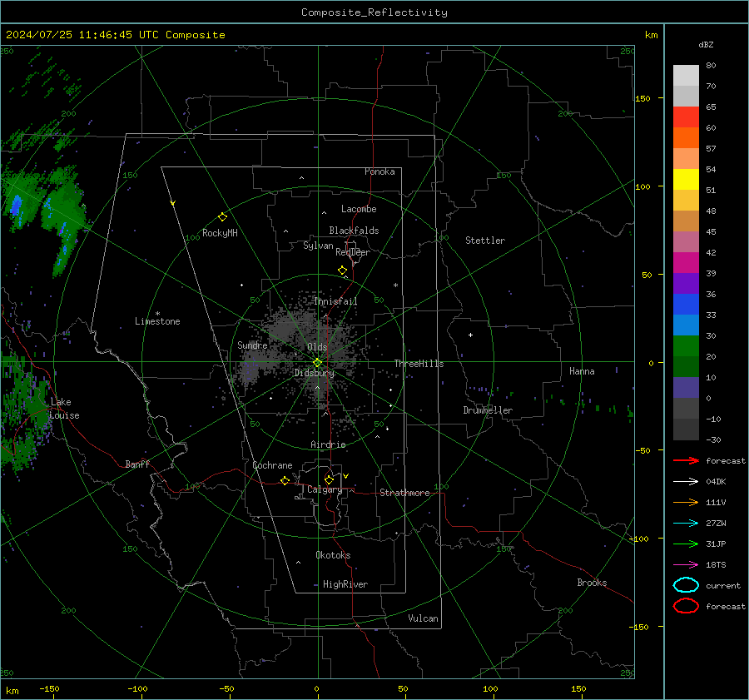
Task: Click the Airdrie city label
Action: coord(328,444)
